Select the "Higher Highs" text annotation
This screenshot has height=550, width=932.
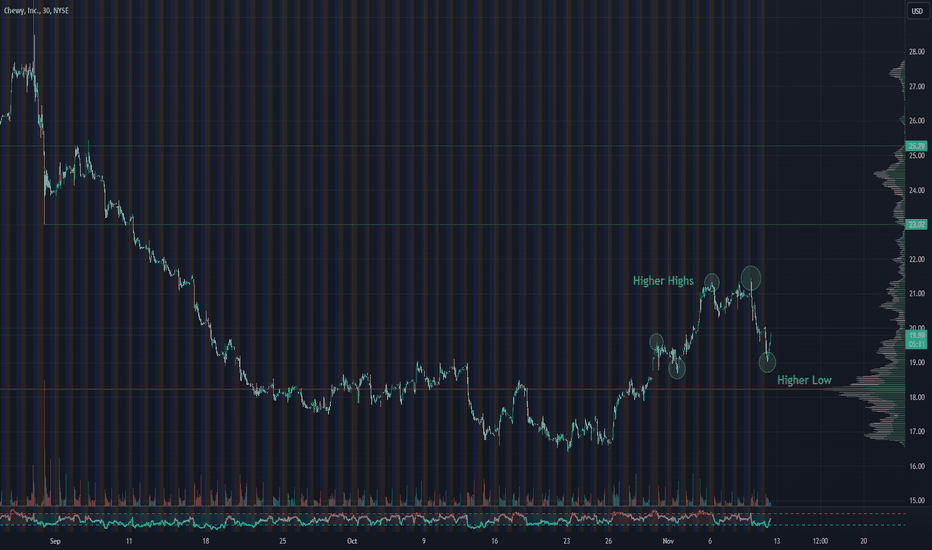coord(663,281)
